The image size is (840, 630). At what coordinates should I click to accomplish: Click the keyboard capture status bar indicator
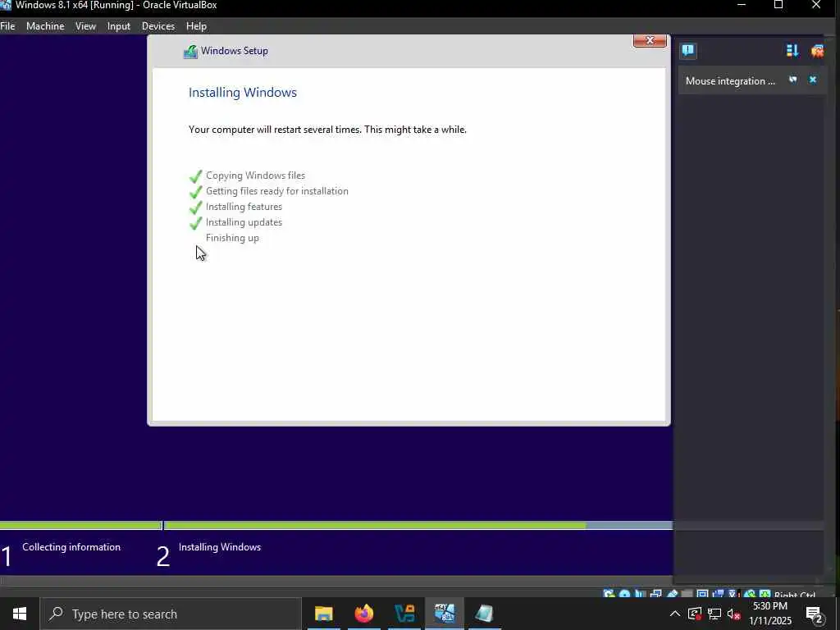pyautogui.click(x=765, y=594)
